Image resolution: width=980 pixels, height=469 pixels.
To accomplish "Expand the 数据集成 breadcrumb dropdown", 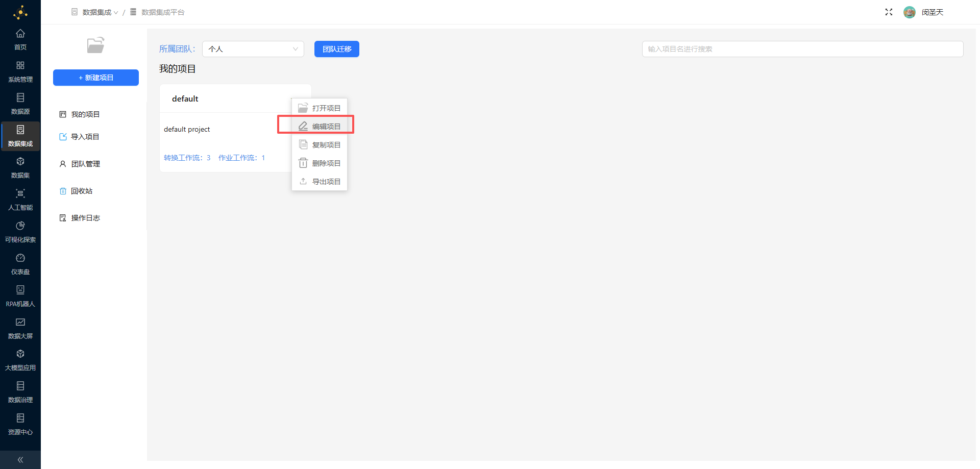I will point(100,12).
